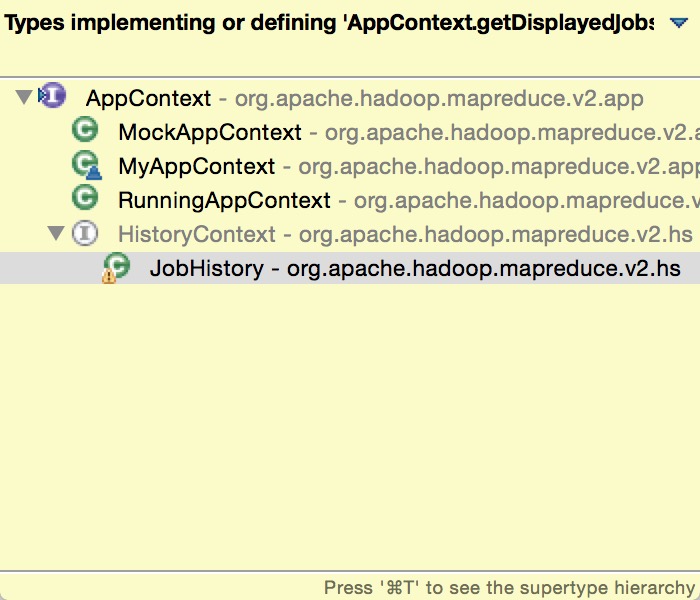Collapse the AppContext tree node
Image resolution: width=700 pixels, height=600 pixels.
pos(24,97)
